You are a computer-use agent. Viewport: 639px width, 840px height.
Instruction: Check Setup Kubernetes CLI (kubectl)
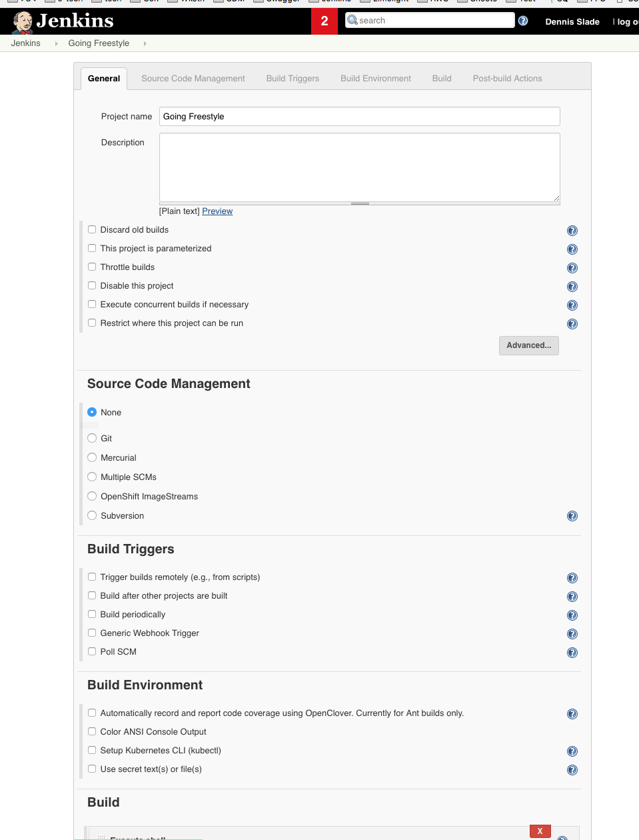(x=92, y=750)
